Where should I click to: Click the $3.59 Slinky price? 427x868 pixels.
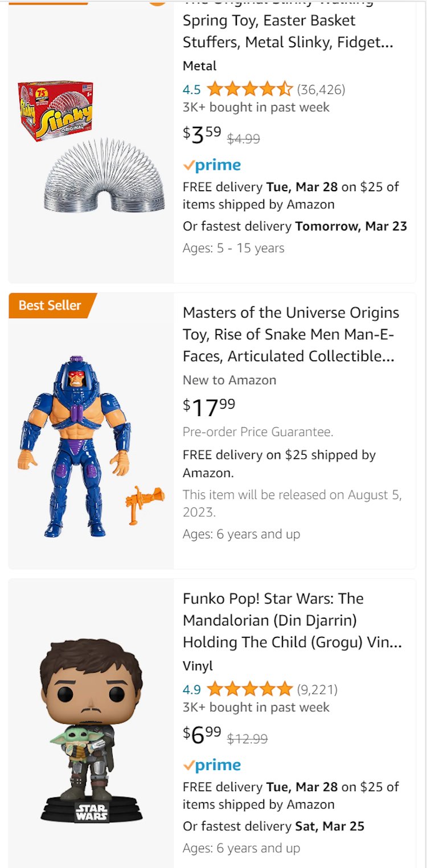[x=202, y=134]
